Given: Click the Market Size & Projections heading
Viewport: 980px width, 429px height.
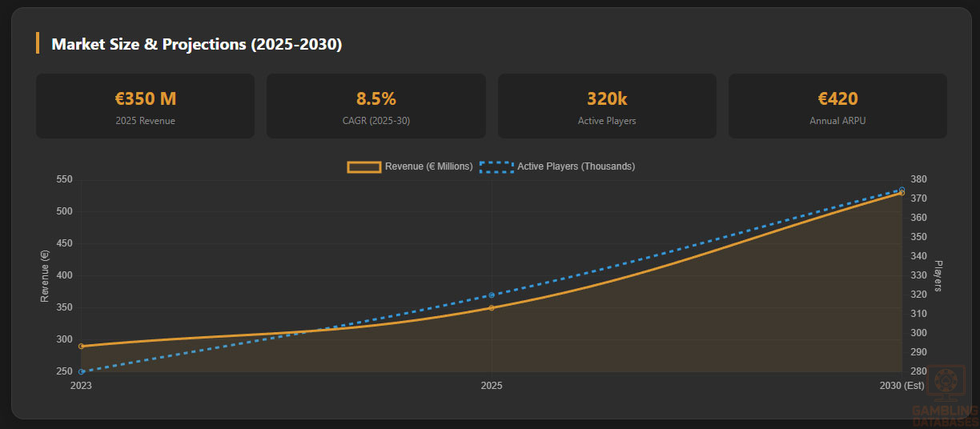Looking at the screenshot, I should [196, 44].
